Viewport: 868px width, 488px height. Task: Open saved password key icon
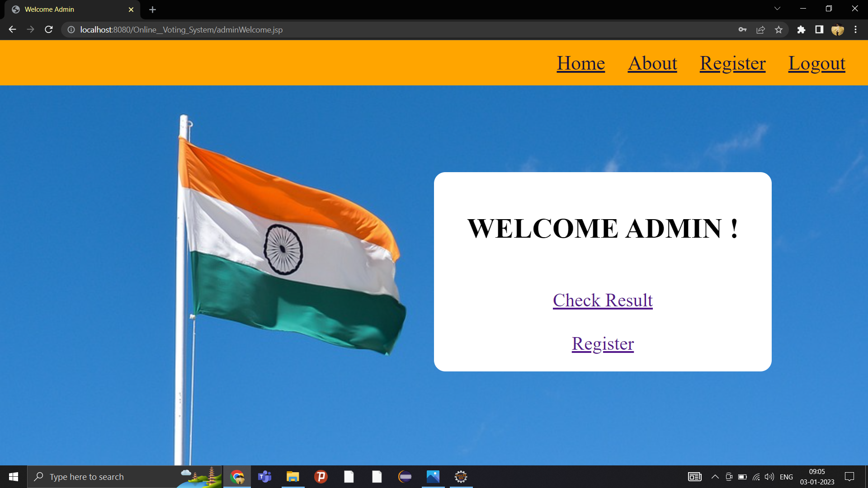point(742,29)
